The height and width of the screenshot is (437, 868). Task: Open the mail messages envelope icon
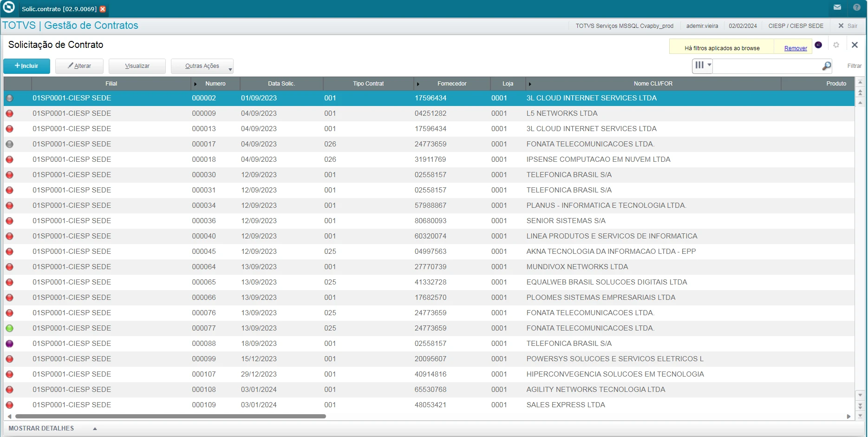[x=837, y=7]
